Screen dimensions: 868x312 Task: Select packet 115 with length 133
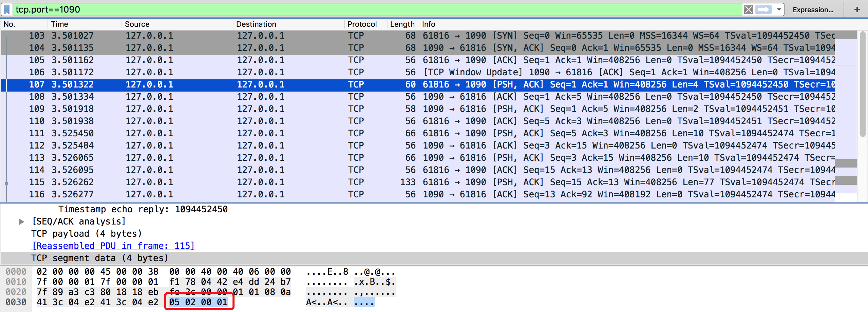point(417,182)
